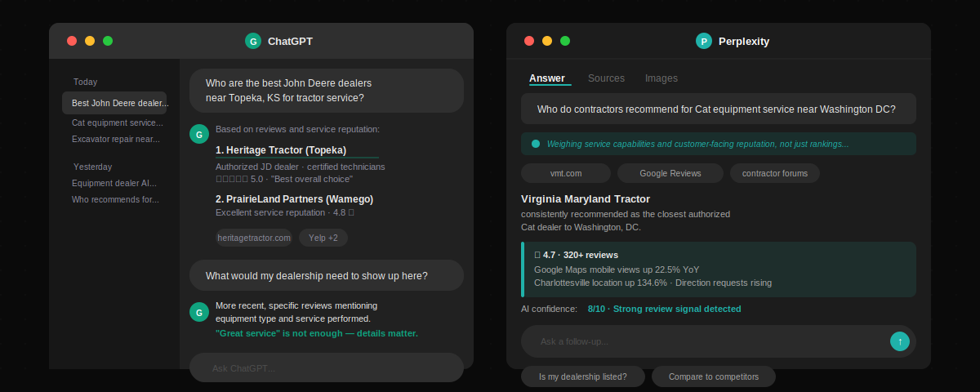Click '8/10 · Strong review signal detected' text
980x392 pixels.
[x=665, y=309]
